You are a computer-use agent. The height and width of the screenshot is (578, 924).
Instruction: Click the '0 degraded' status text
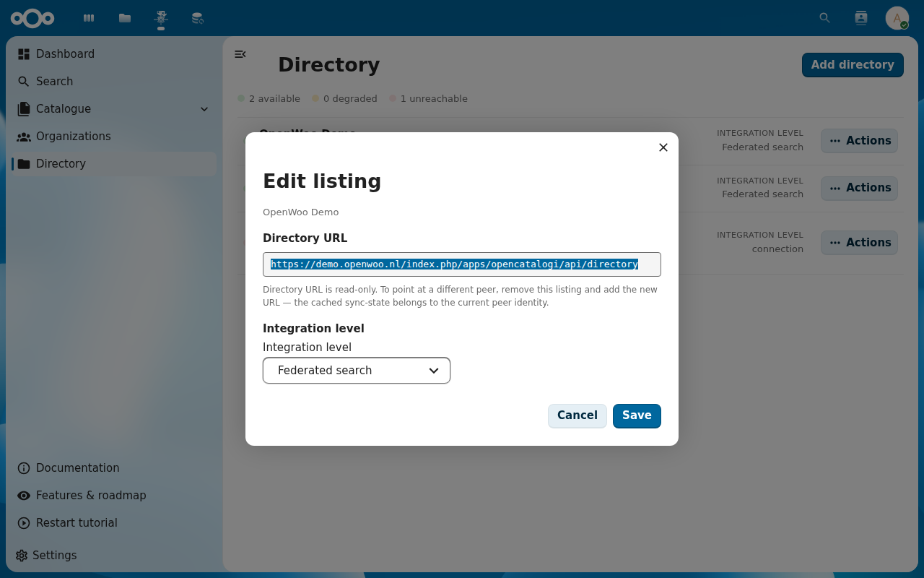click(x=350, y=99)
